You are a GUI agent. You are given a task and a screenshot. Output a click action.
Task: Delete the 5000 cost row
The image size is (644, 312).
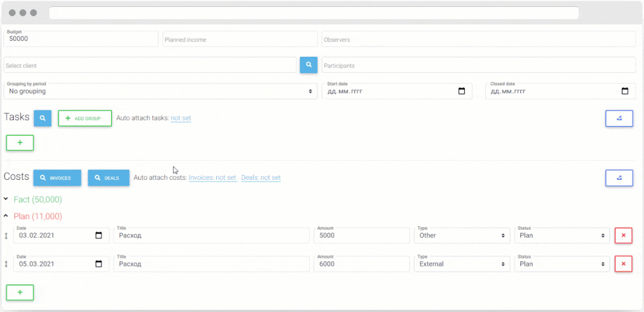point(623,236)
